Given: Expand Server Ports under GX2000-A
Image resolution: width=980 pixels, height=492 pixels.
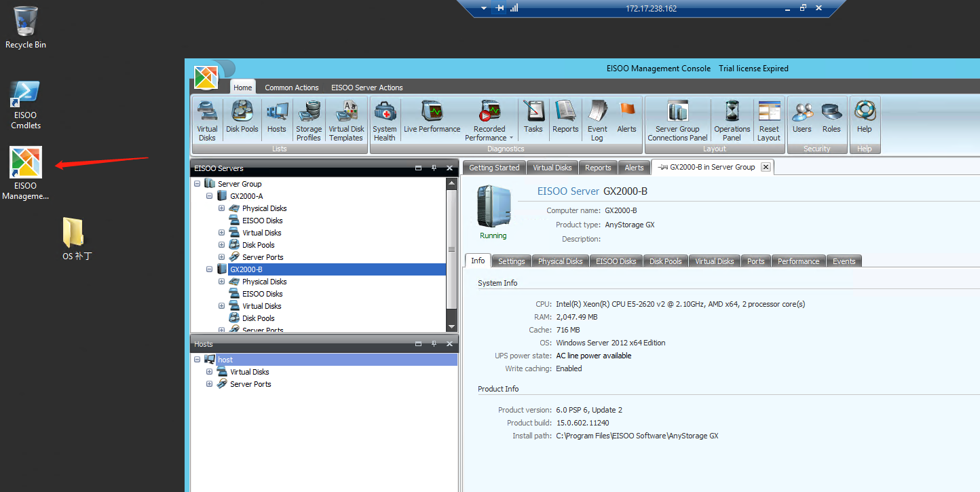Looking at the screenshot, I should (x=221, y=257).
